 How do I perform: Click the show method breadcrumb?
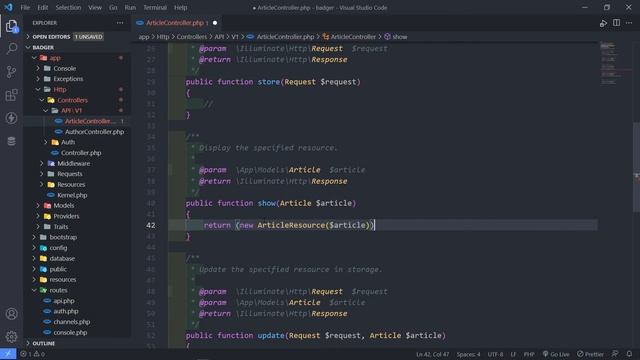[396, 37]
